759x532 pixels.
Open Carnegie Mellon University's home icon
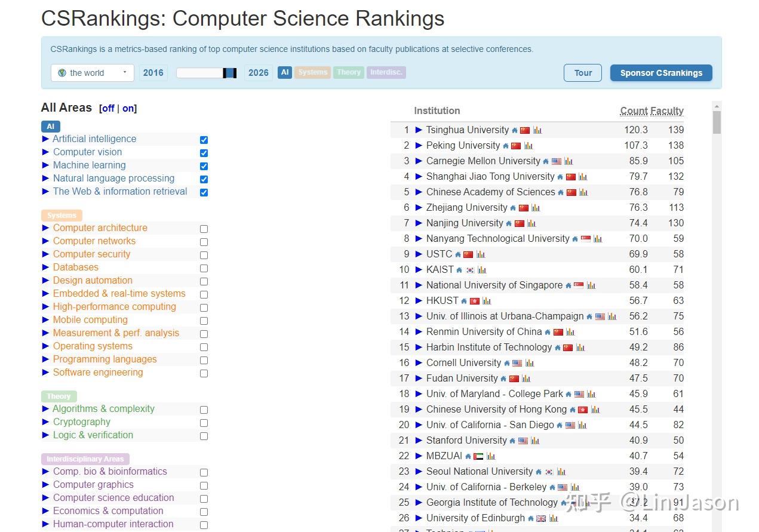tap(546, 161)
